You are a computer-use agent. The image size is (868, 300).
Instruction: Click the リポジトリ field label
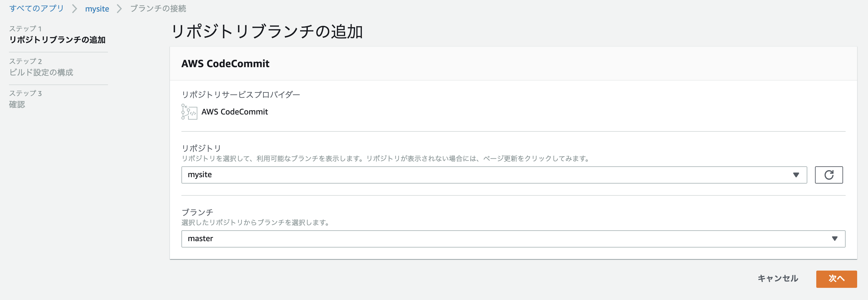(201, 148)
